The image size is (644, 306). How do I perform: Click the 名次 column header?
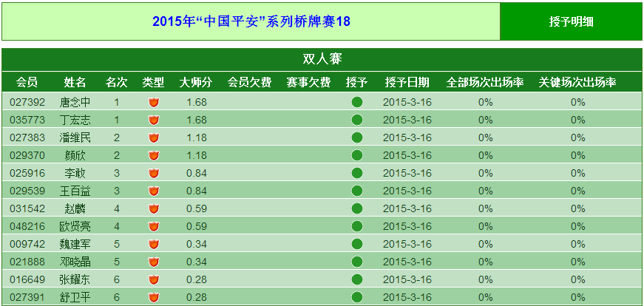coord(117,82)
